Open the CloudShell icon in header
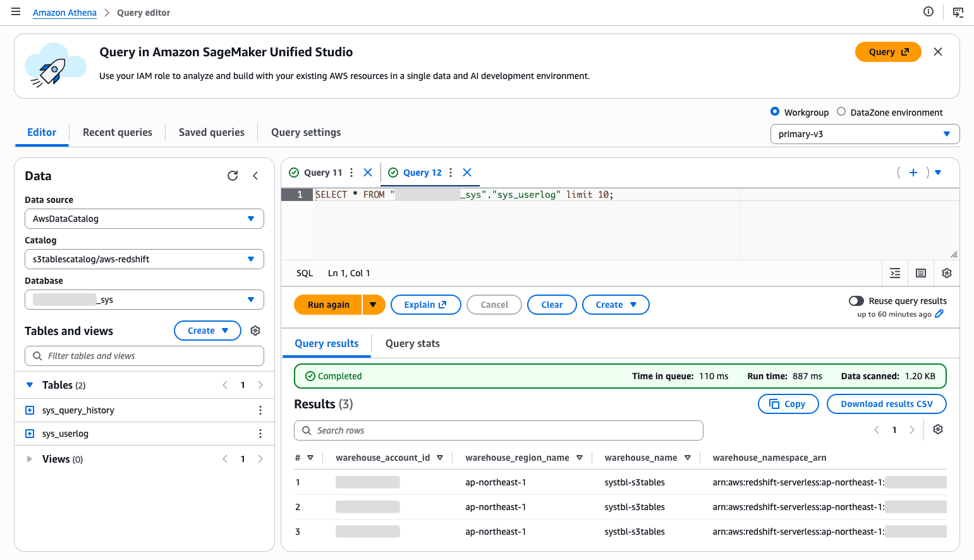 (x=958, y=12)
